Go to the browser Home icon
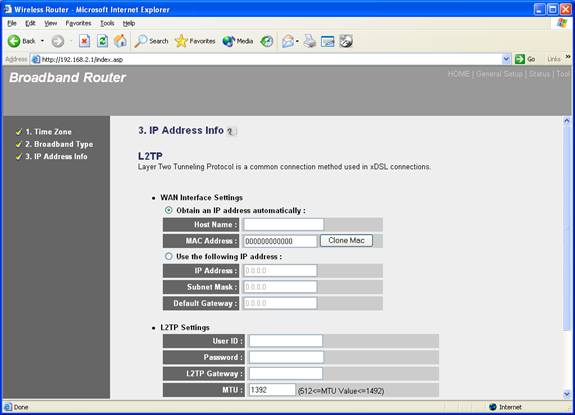 (120, 41)
